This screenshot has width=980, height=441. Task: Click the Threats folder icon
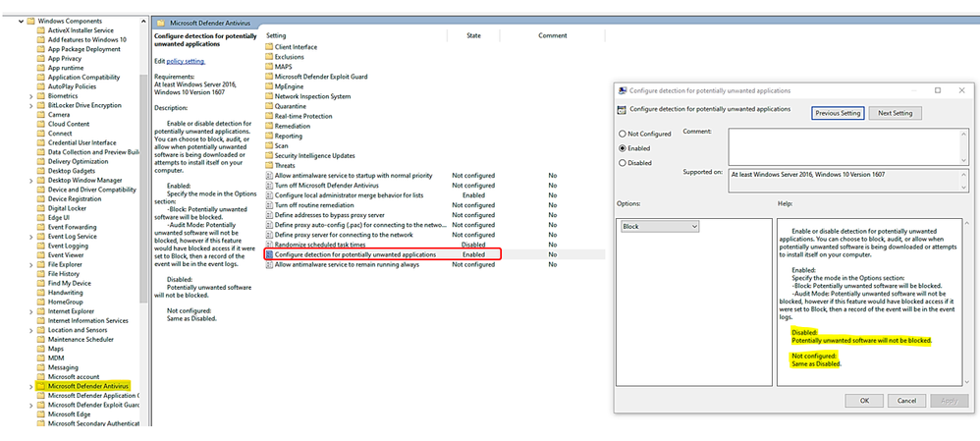click(269, 166)
